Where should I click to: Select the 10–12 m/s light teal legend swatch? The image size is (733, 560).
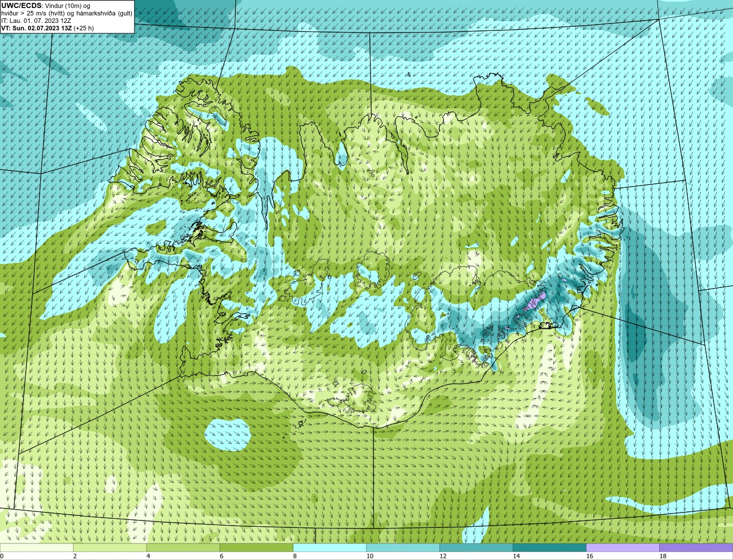coord(403,548)
